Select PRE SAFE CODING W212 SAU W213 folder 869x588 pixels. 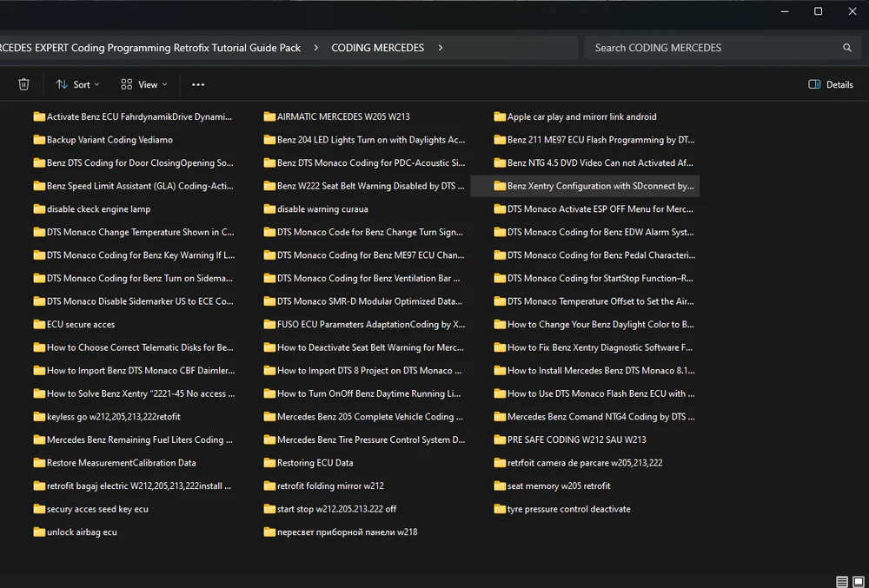tap(576, 439)
